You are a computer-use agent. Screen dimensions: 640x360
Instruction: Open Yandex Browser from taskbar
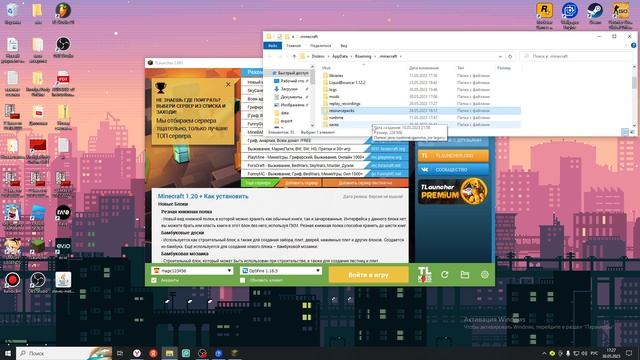click(x=137, y=353)
